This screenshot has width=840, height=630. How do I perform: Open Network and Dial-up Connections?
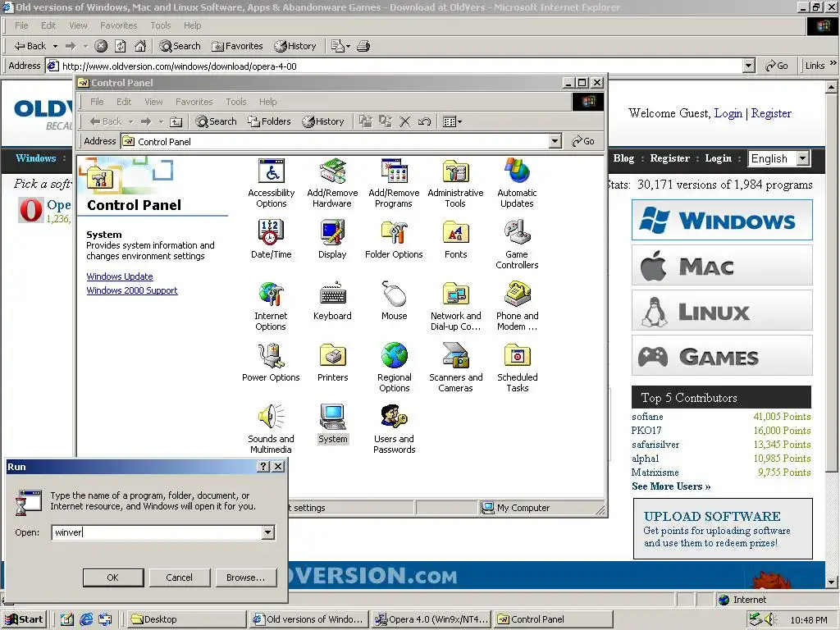(455, 307)
